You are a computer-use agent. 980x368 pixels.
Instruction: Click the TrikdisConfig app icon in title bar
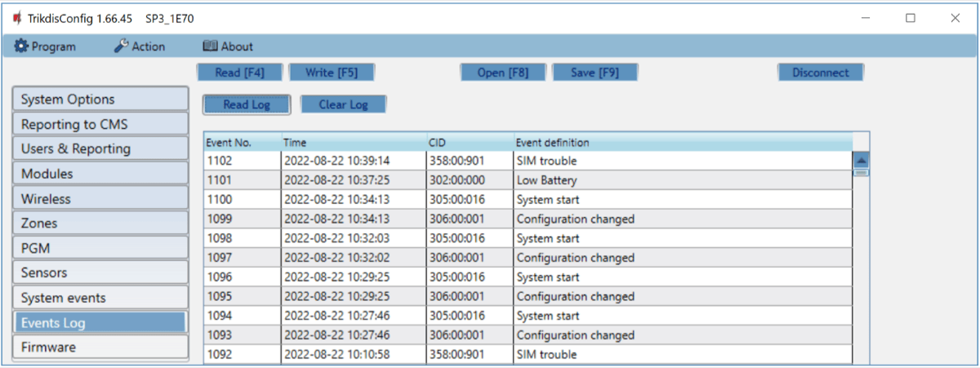tap(16, 18)
